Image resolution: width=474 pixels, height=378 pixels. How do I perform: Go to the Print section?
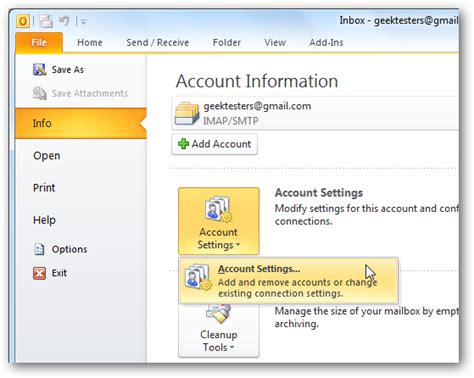[x=44, y=188]
